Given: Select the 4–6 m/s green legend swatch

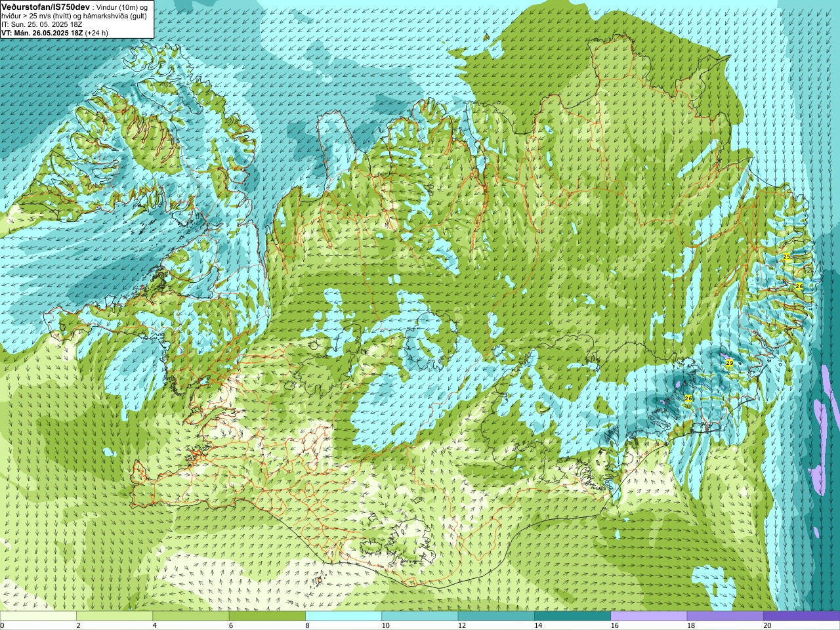Looking at the screenshot, I should 191,616.
